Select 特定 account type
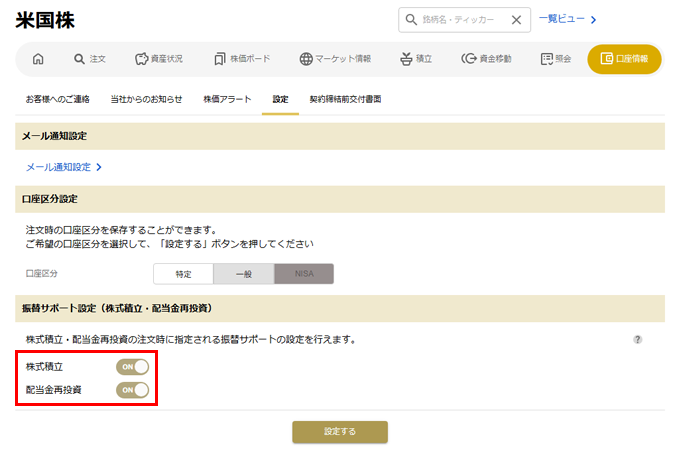The image size is (680, 463). [x=183, y=274]
